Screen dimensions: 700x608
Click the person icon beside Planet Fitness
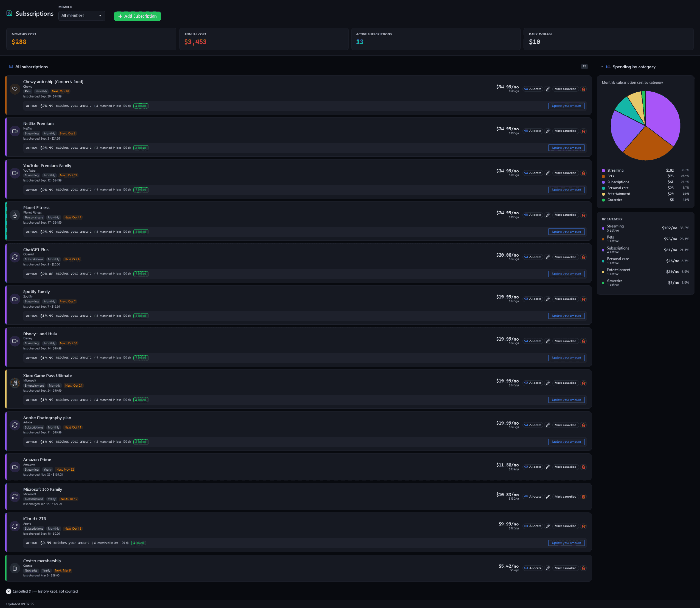pos(14,215)
